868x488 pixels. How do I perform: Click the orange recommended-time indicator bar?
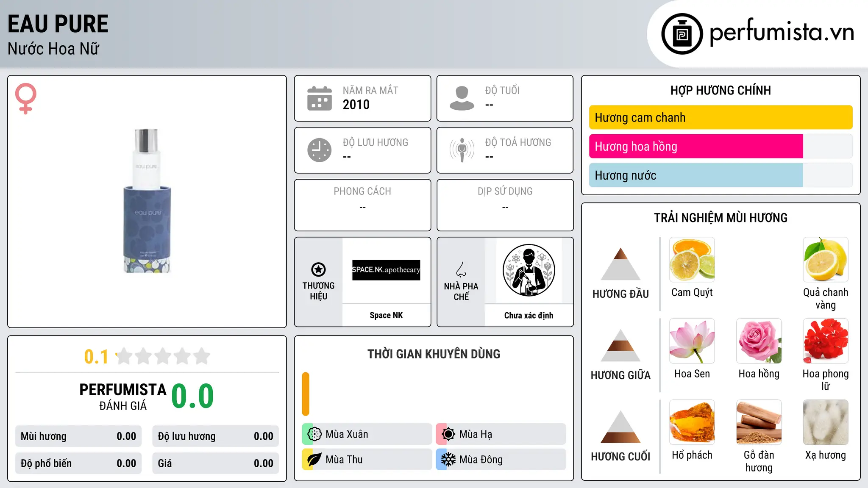tap(306, 394)
